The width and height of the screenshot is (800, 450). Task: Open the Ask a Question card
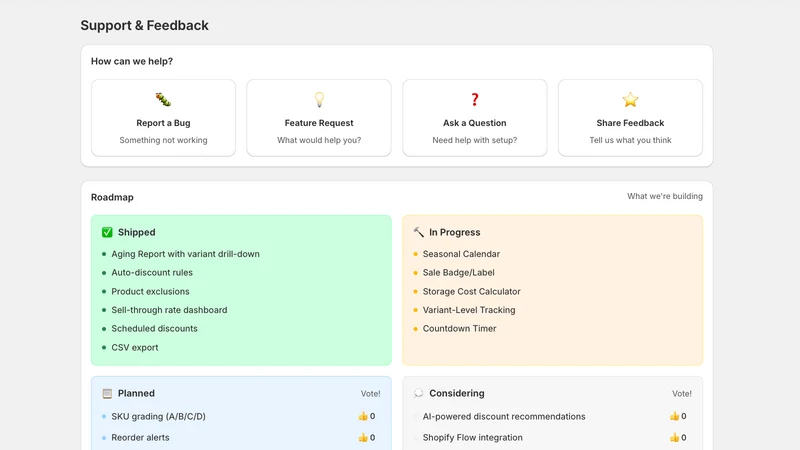tap(474, 118)
